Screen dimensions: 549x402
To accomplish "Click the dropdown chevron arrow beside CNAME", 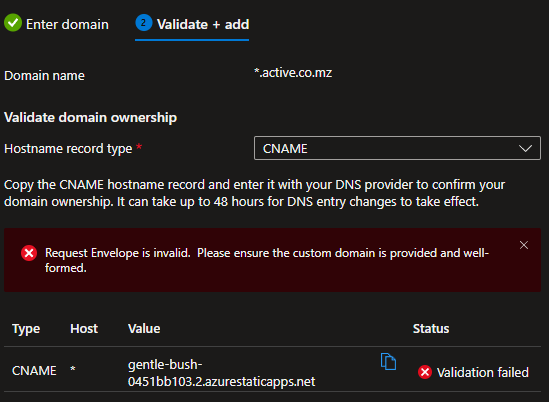I will click(525, 148).
